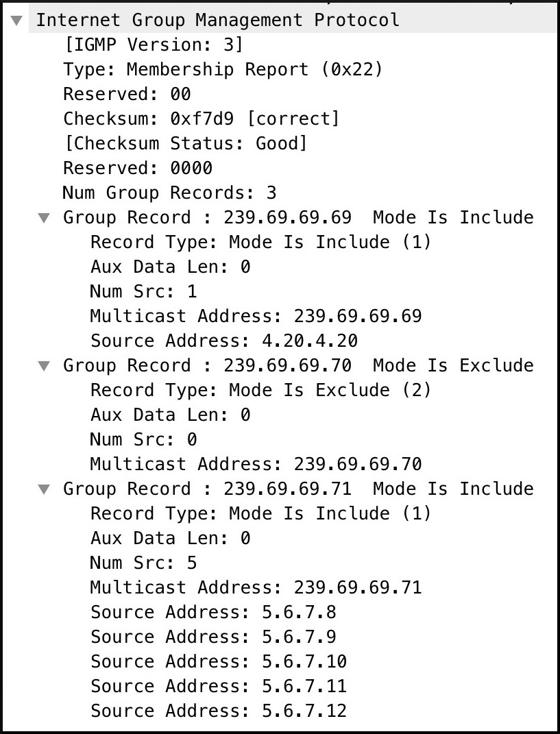Collapse Group Record 239.69.69.71 triangle
Image resolution: width=560 pixels, height=734 pixels.
[x=44, y=489]
